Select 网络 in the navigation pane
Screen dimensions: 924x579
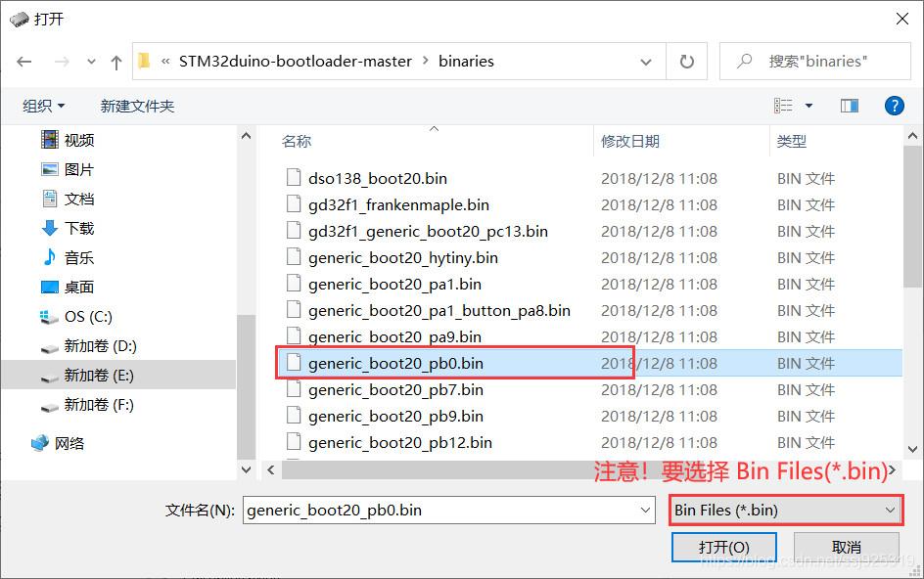click(x=69, y=443)
